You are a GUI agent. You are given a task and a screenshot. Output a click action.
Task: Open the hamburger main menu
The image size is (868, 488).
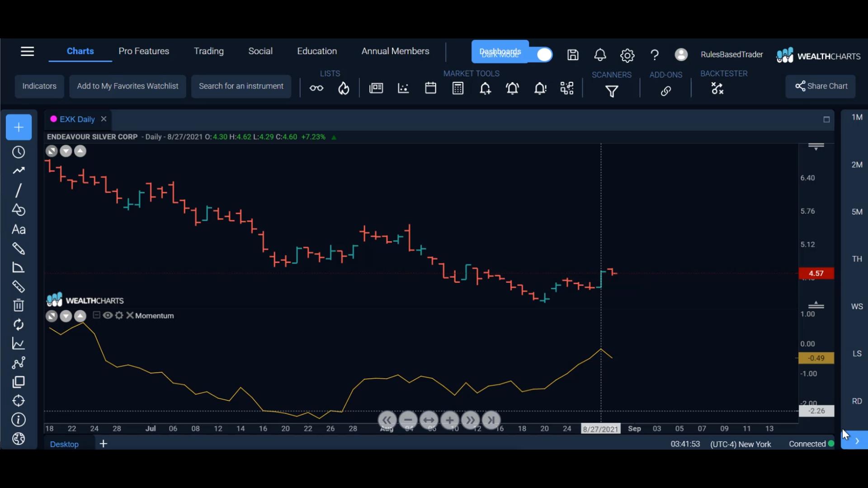[x=27, y=52]
